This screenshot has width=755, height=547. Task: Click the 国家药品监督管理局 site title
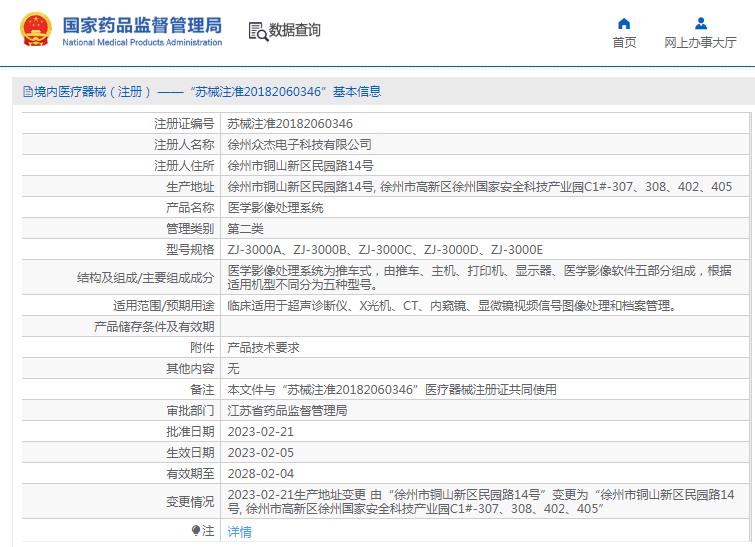coord(142,25)
